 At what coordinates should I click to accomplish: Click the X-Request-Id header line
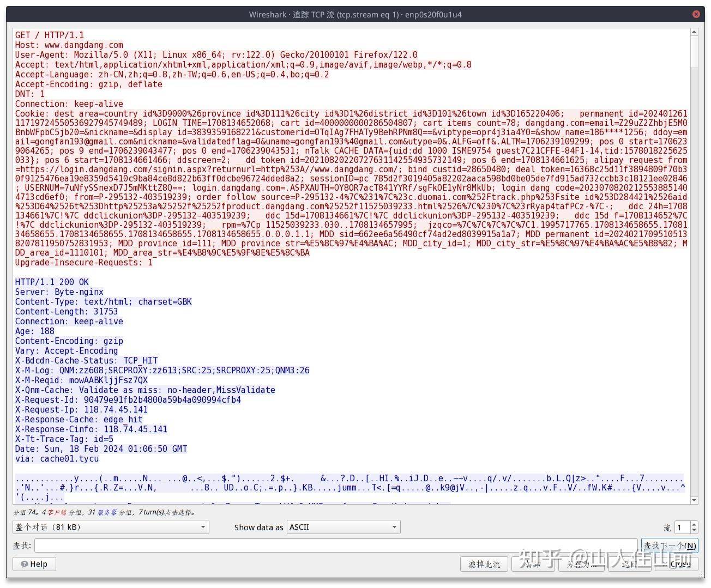click(128, 400)
